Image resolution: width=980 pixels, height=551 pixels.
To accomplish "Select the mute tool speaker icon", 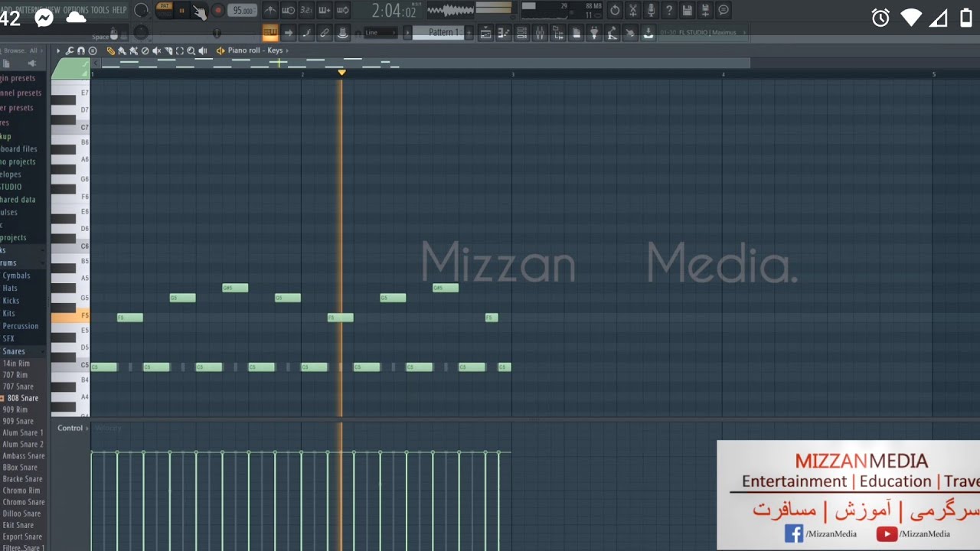I will (x=156, y=51).
